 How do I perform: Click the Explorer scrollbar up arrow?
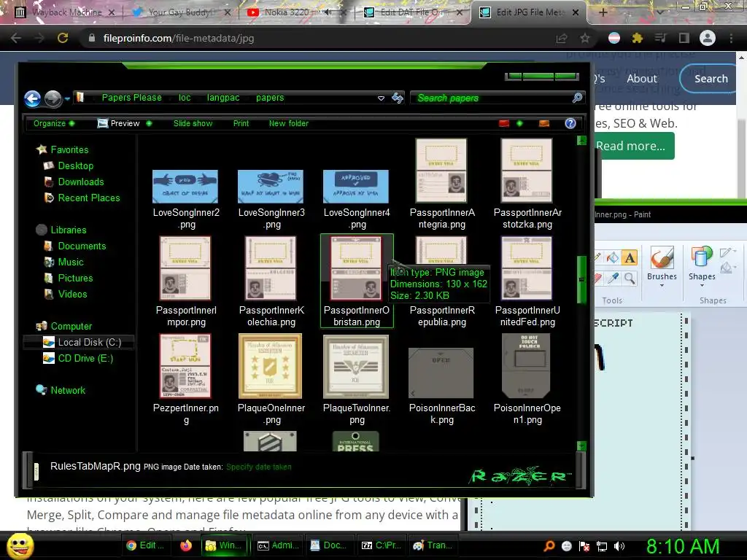coord(581,141)
